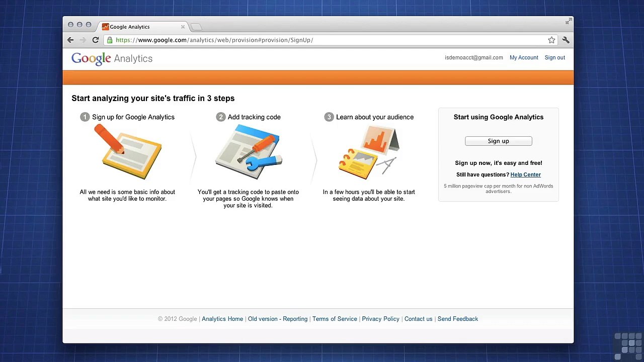Click 'Start analyzing your site's traffic' heading
The height and width of the screenshot is (362, 644).
pyautogui.click(x=153, y=98)
